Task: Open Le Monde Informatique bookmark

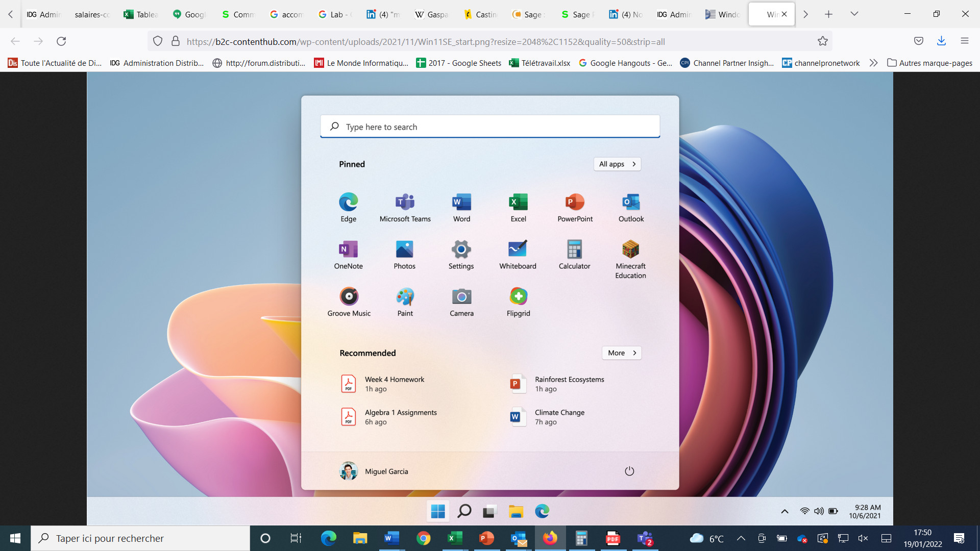Action: (361, 63)
